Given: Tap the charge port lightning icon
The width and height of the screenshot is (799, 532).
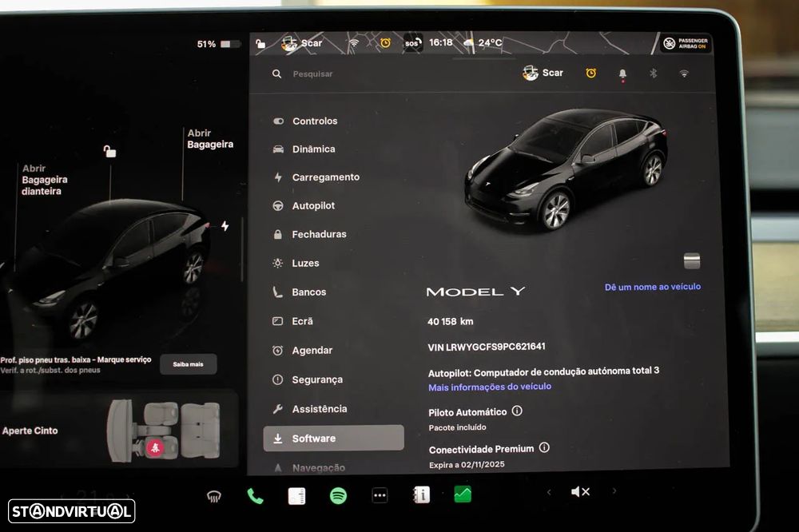Looking at the screenshot, I should click(225, 226).
